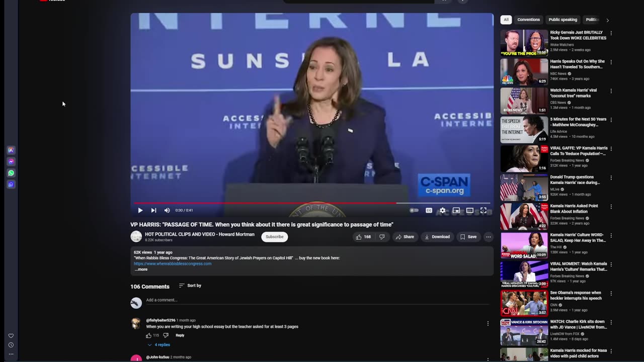644x362 pixels.
Task: Open whenrabbisblesscongress.com link
Action: tap(173, 263)
